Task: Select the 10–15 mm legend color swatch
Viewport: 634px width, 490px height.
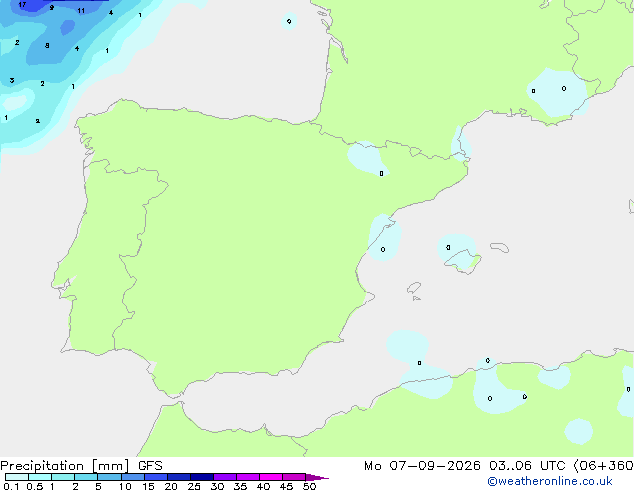Action: pos(132,477)
